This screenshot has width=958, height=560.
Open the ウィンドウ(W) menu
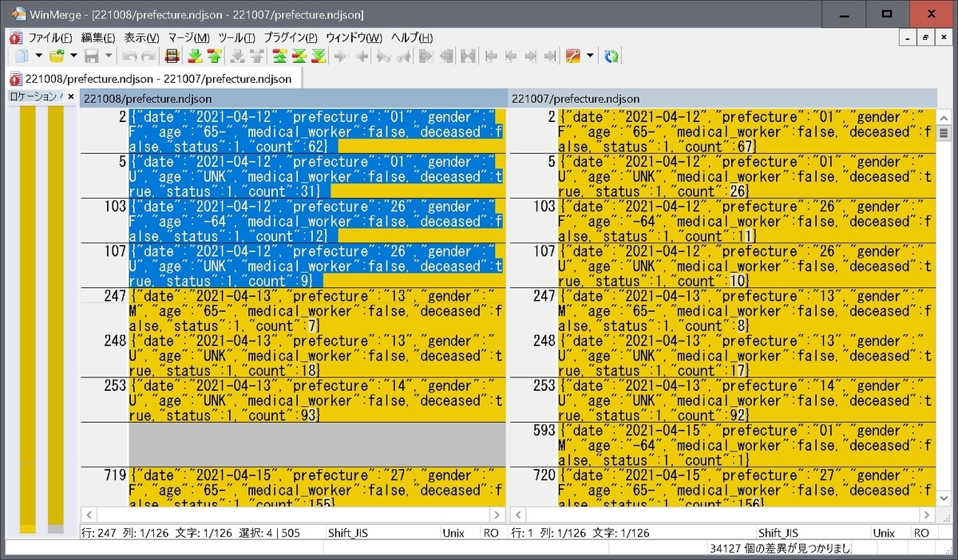click(x=354, y=37)
